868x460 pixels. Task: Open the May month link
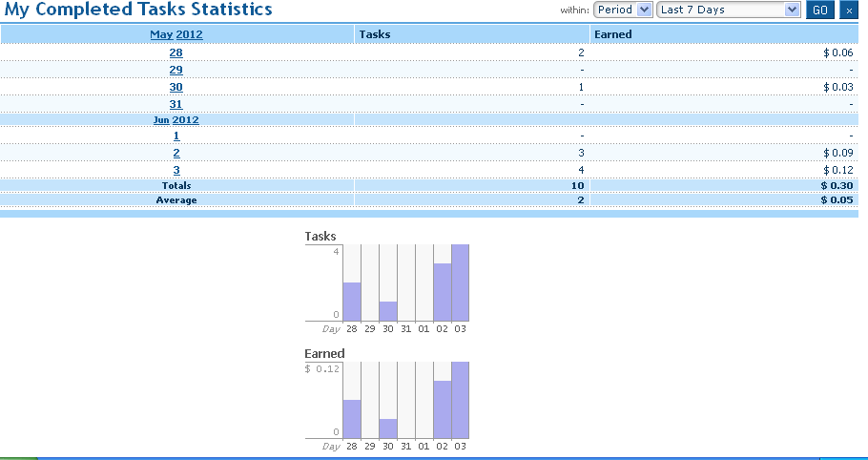[161, 34]
